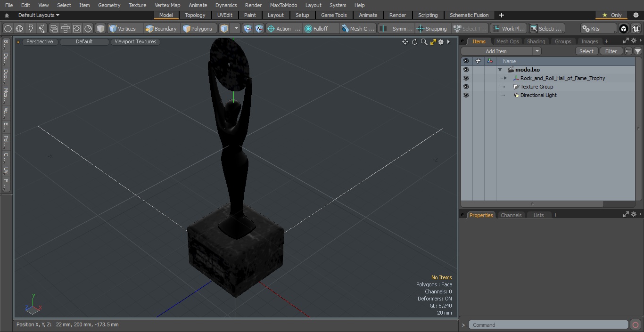644x332 pixels.
Task: Toggle Symmetry in the toolbar
Action: click(396, 29)
